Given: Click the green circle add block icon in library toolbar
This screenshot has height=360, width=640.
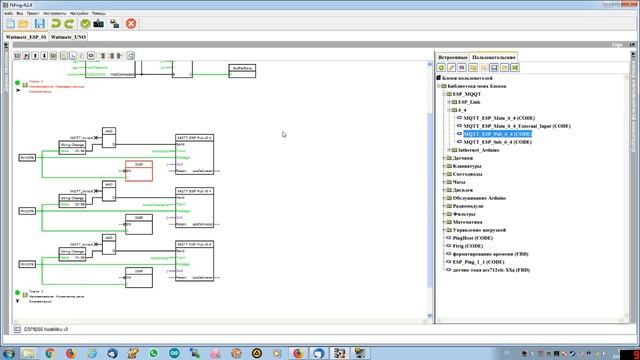Looking at the screenshot, I should coord(441,68).
